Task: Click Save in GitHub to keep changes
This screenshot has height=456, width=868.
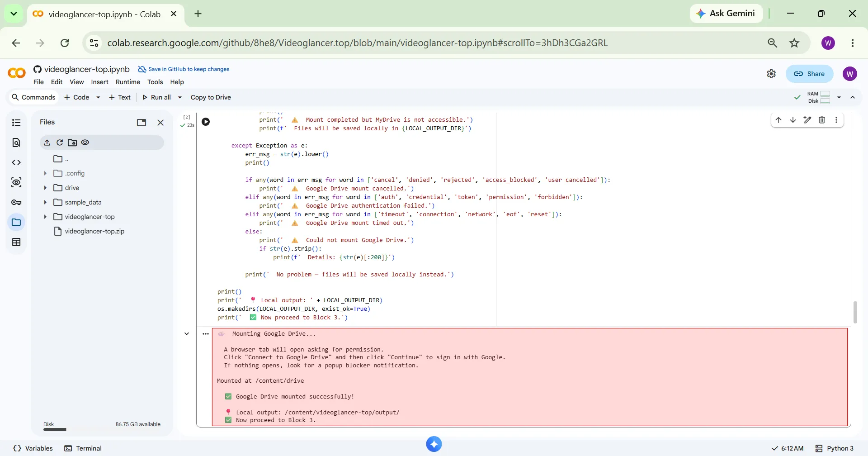Action: click(184, 69)
